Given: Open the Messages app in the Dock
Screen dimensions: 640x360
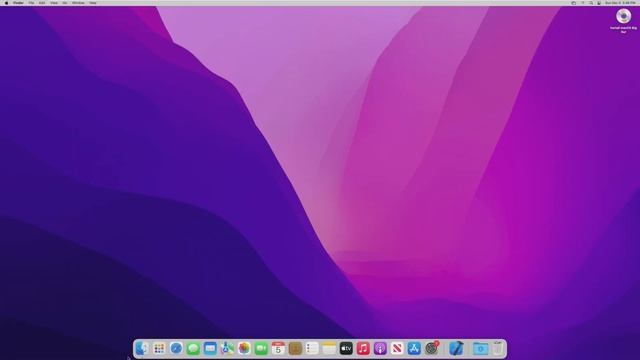Looking at the screenshot, I should (193, 349).
